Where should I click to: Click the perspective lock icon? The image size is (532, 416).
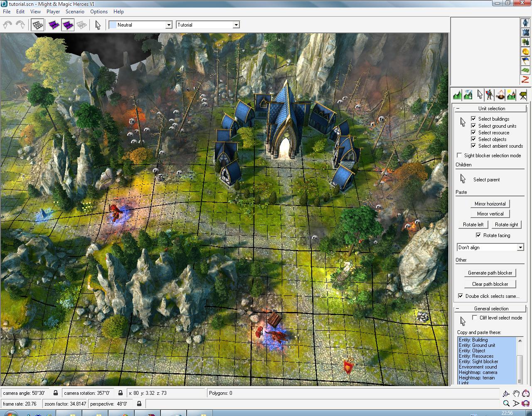coord(139,404)
